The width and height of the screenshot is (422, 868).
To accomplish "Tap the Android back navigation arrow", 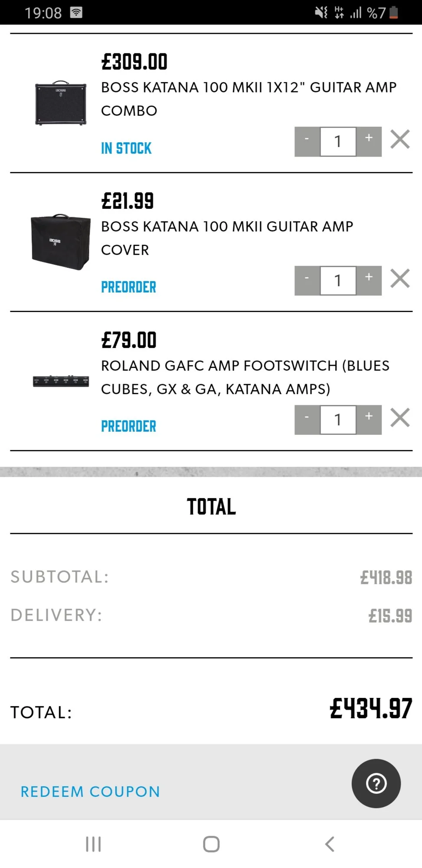I will (330, 844).
